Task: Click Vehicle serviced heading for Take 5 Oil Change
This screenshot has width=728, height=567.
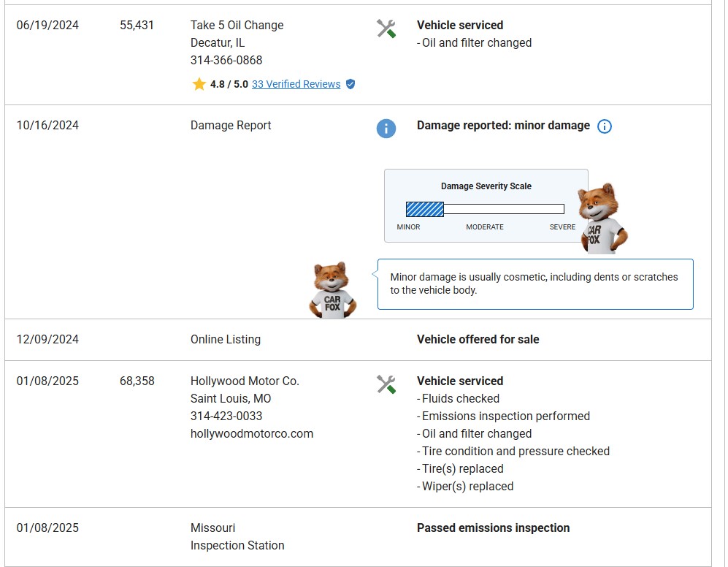Action: point(459,25)
